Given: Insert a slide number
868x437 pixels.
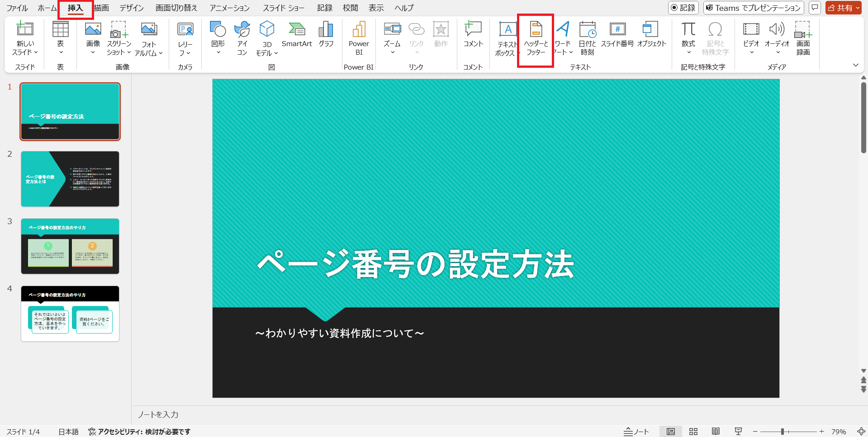Looking at the screenshot, I should pyautogui.click(x=617, y=36).
